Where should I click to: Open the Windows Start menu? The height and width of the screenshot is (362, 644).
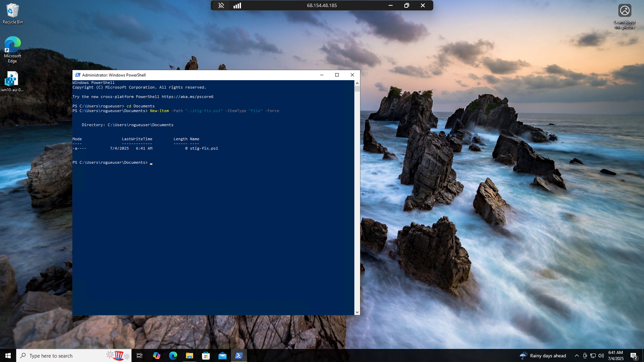click(x=8, y=356)
